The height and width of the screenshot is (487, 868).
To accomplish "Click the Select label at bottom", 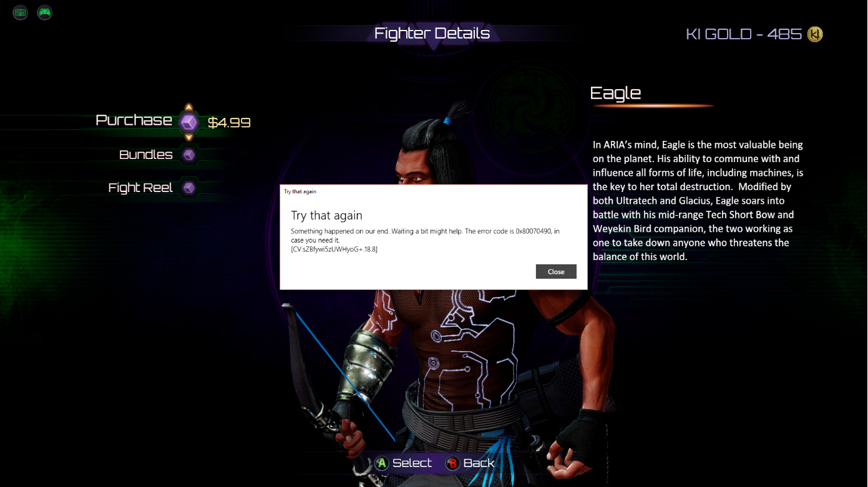I will [x=412, y=463].
